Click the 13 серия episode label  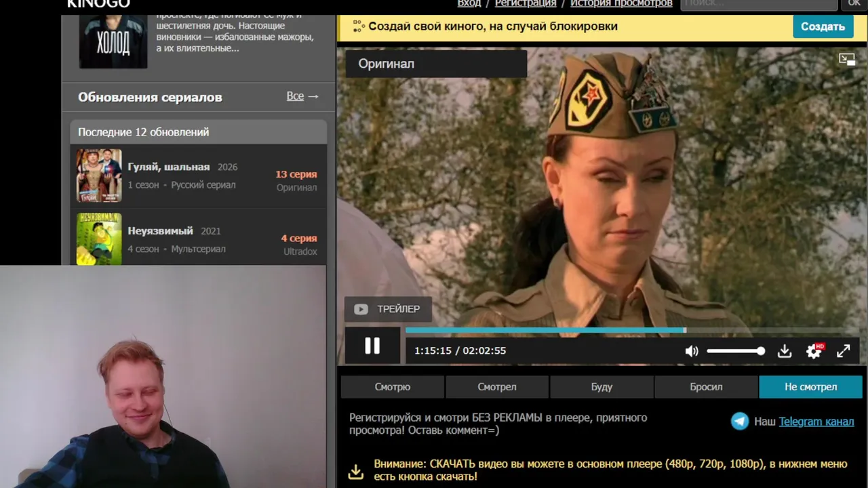296,174
